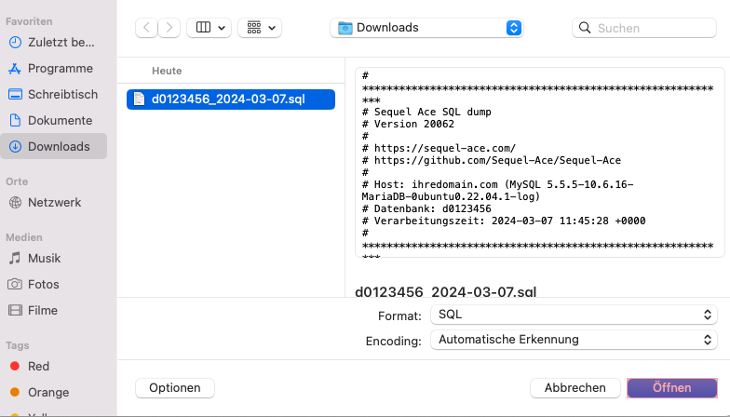Click the Programme app icon in sidebar
730x417 pixels.
coord(15,68)
